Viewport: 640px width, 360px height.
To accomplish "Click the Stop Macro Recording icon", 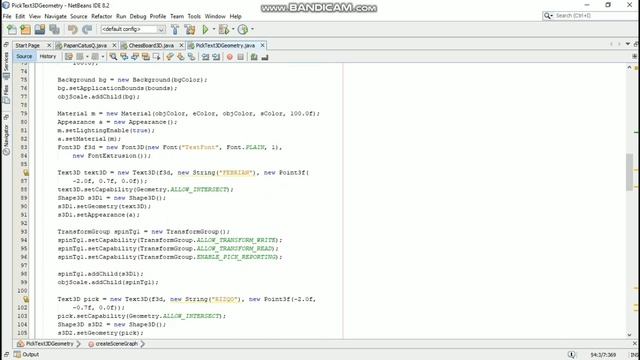I will 240,57.
